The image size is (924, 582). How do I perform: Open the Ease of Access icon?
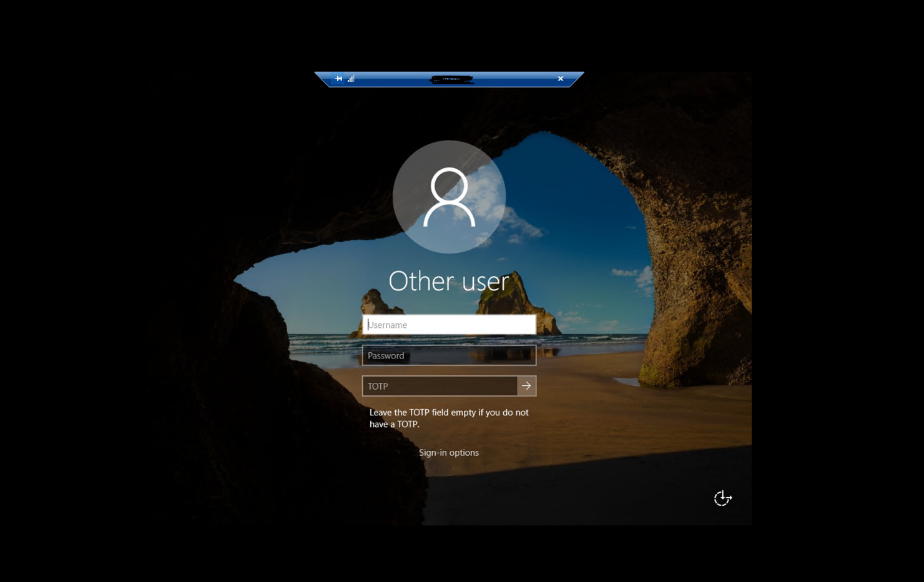tap(722, 498)
